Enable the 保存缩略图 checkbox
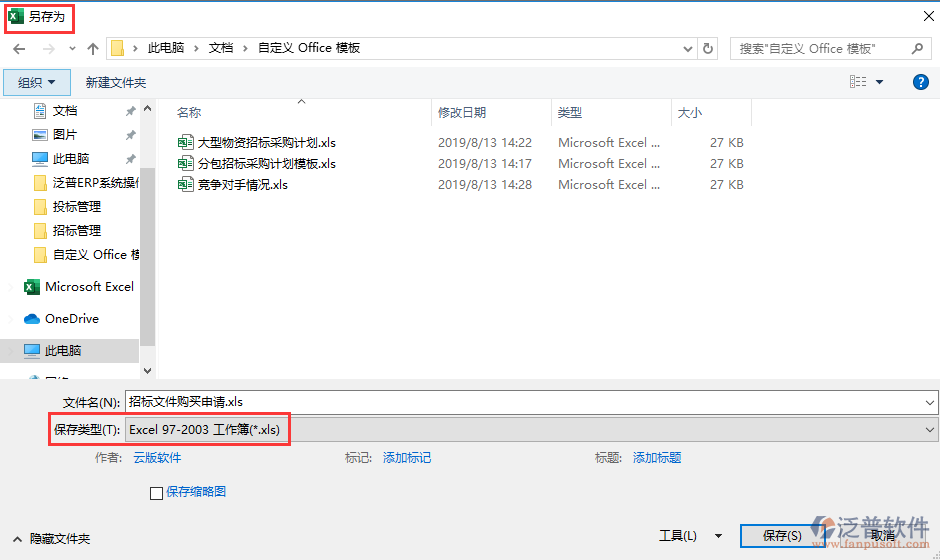The width and height of the screenshot is (940, 560). point(156,492)
